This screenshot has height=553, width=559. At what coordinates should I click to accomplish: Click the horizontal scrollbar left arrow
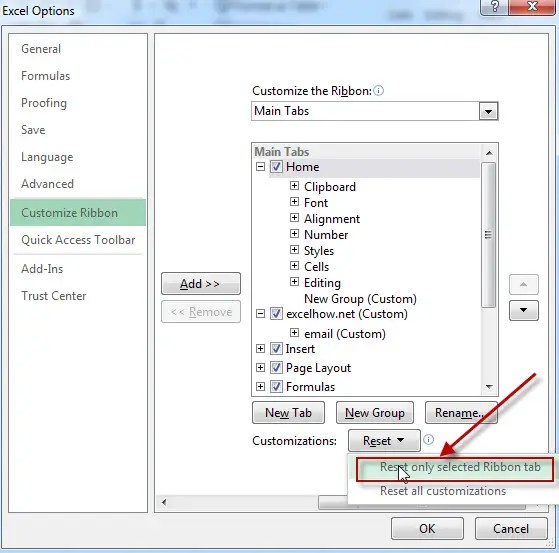tap(164, 502)
